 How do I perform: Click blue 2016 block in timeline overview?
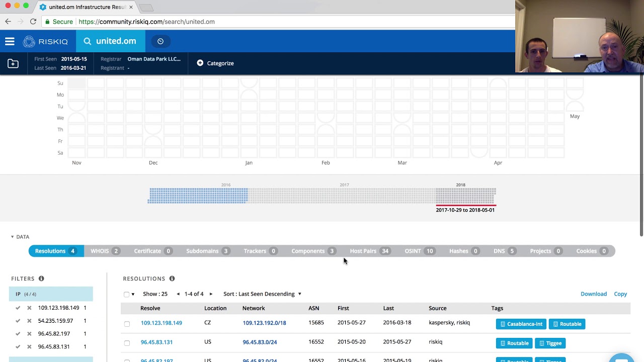[x=198, y=196]
